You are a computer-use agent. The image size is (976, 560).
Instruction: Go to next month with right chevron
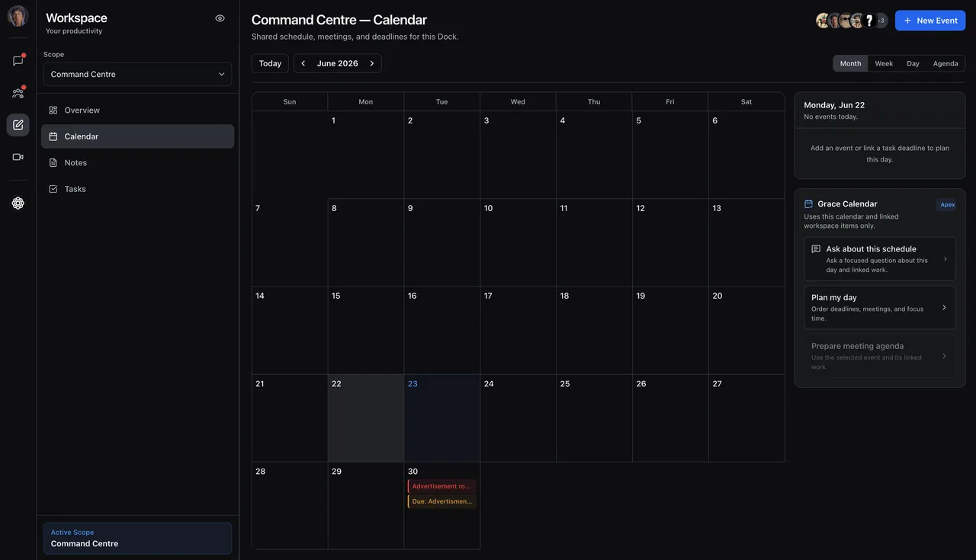pos(372,63)
